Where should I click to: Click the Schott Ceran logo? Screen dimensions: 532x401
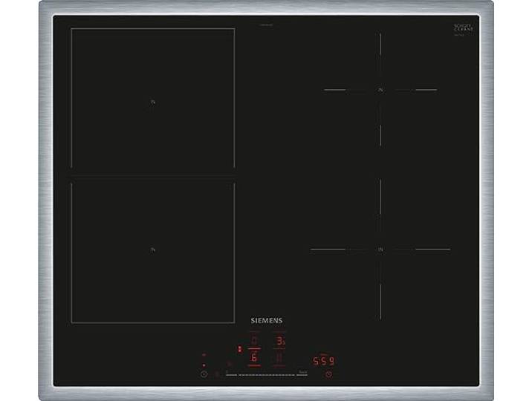(x=464, y=27)
